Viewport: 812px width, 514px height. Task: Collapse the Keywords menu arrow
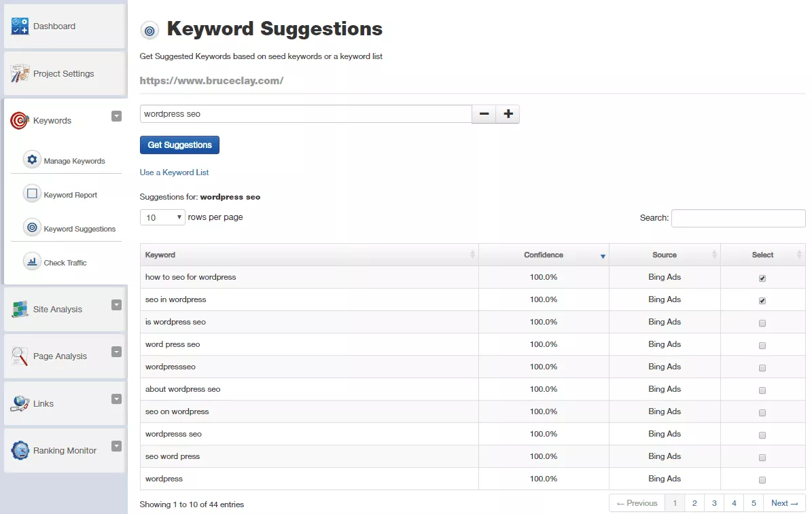116,116
